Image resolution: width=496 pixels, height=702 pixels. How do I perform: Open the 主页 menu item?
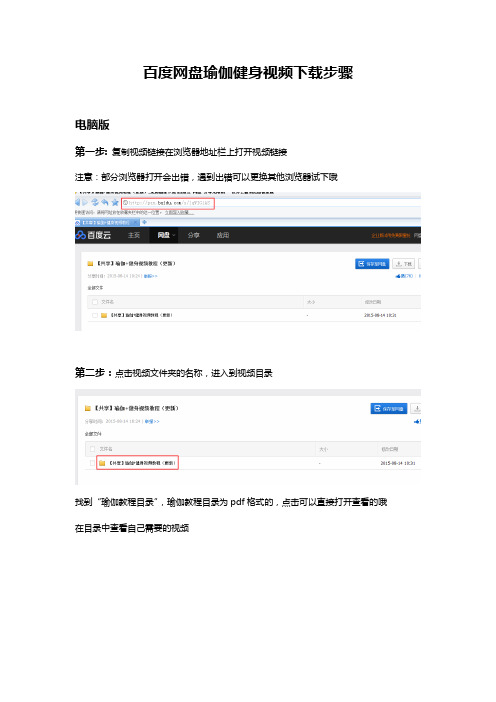tap(134, 235)
